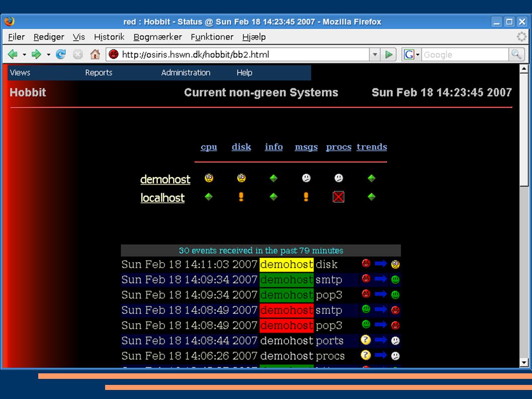Click the Stop loading icon
The width and height of the screenshot is (532, 399).
(78, 54)
